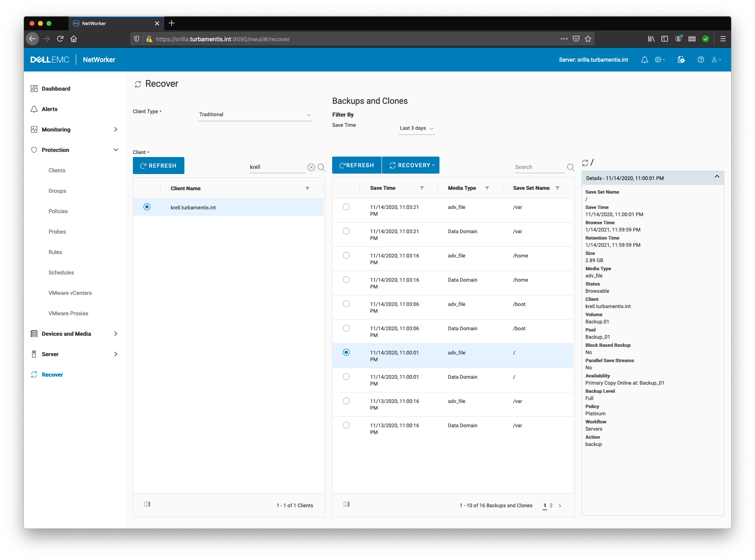
Task: Open Clients under Protection
Action: [57, 171]
